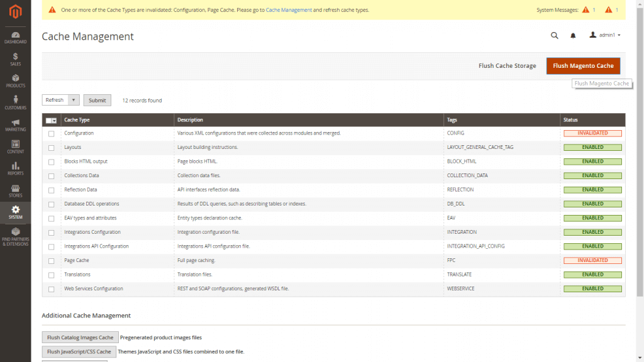The image size is (644, 362).
Task: Click the INVALIDATED status for Page Cache
Action: (x=592, y=260)
